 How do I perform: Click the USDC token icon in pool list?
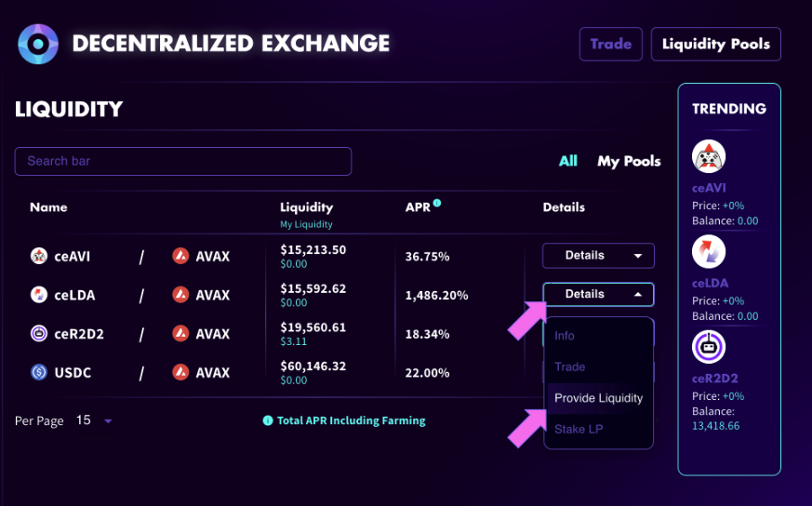coord(39,373)
